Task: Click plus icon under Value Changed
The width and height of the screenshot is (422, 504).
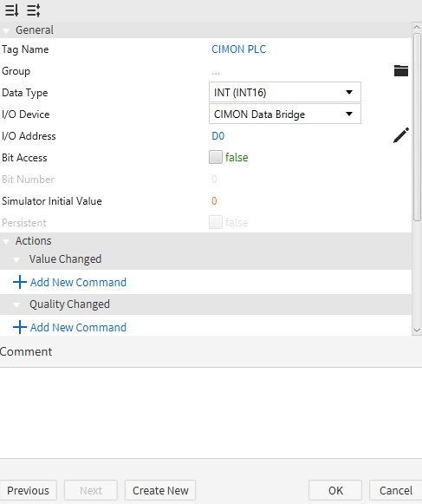Action: pyautogui.click(x=20, y=282)
